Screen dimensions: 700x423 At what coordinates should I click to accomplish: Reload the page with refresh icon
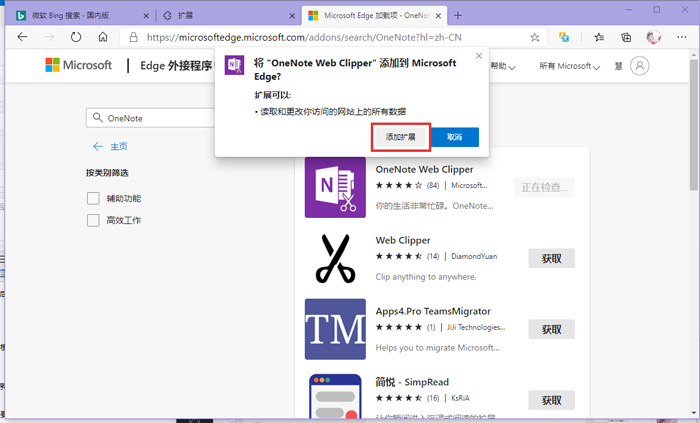[76, 37]
